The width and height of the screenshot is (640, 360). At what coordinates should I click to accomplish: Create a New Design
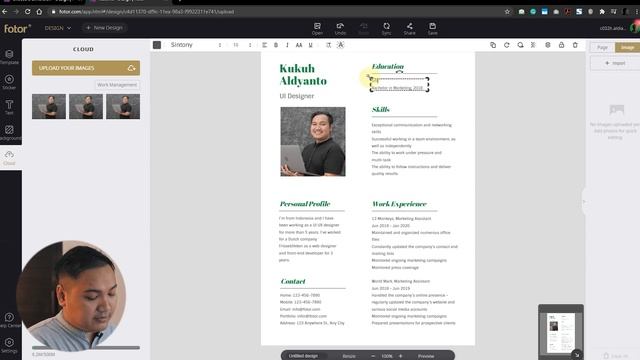(x=104, y=28)
